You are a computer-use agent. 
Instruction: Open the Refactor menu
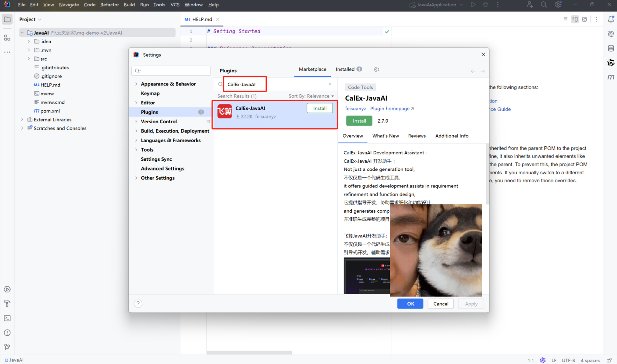coord(110,5)
